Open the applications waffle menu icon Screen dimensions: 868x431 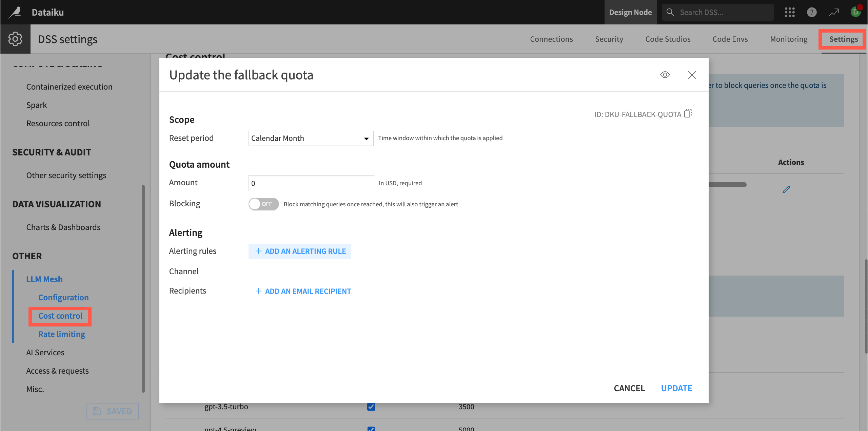(x=790, y=12)
